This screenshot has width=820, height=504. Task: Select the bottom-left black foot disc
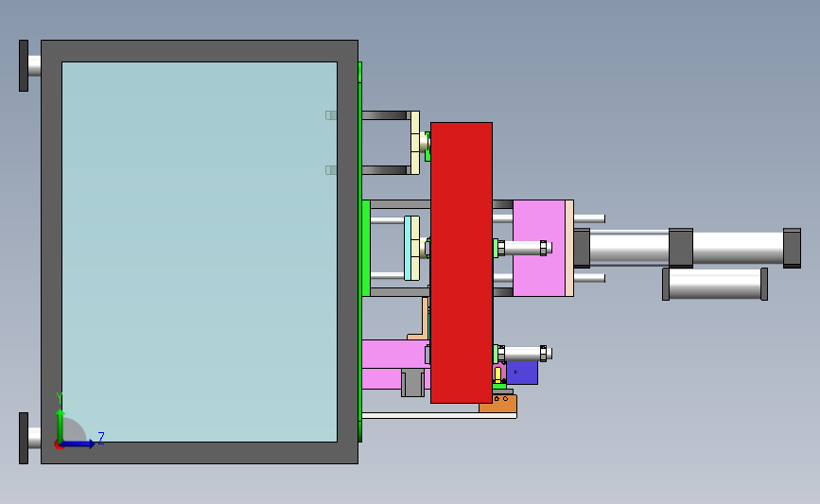(24, 438)
